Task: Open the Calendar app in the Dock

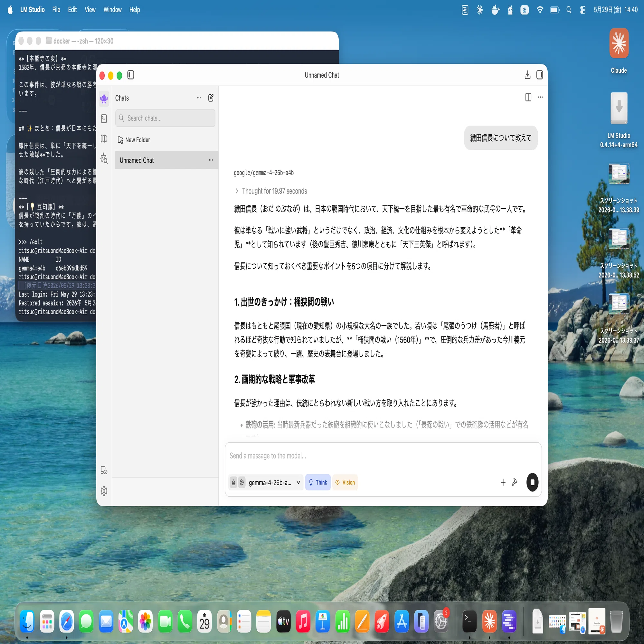Action: tap(204, 621)
